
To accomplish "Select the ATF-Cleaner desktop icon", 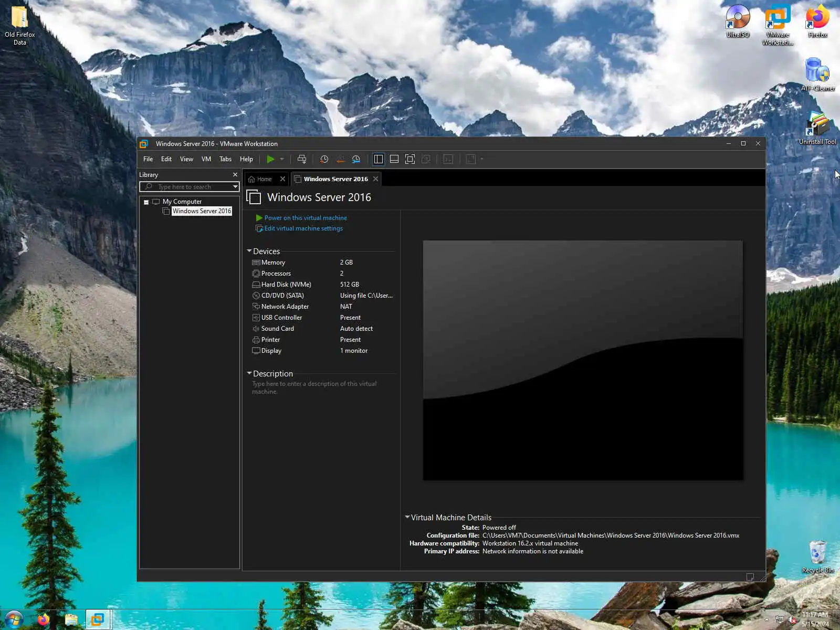I will tap(817, 74).
